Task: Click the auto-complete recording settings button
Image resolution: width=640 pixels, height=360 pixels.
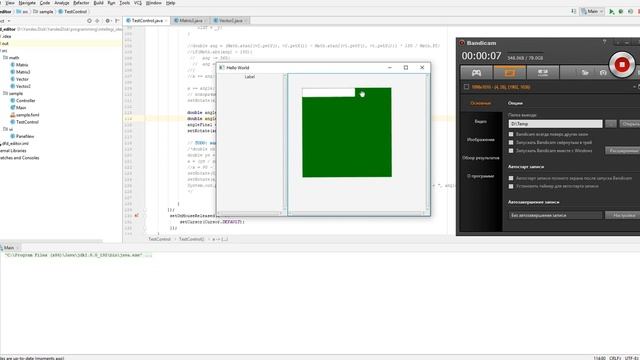Action: (623, 215)
